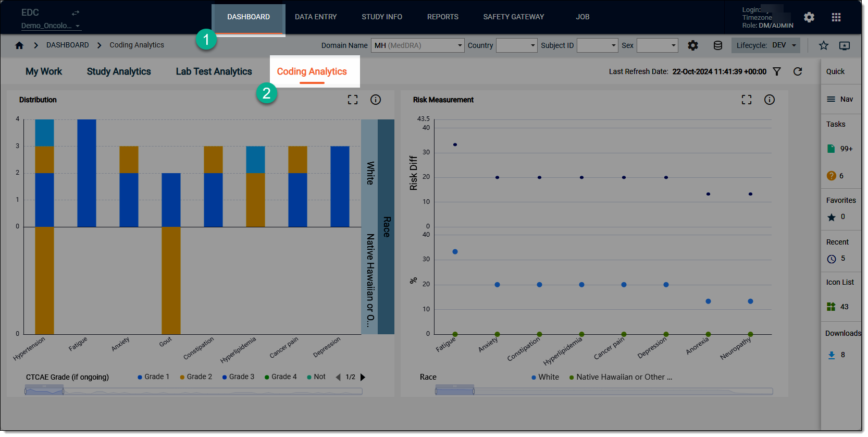Expand Risk Measurement chart to fullscreen

point(747,100)
